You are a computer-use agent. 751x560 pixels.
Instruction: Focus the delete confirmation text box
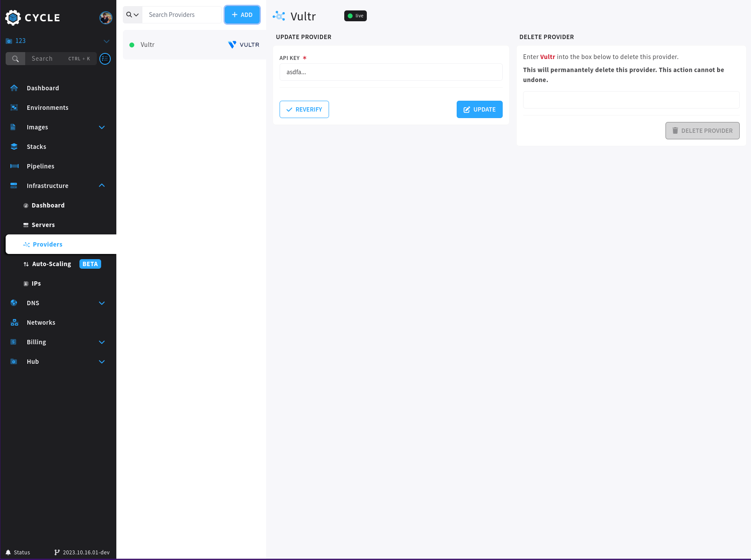pyautogui.click(x=631, y=100)
